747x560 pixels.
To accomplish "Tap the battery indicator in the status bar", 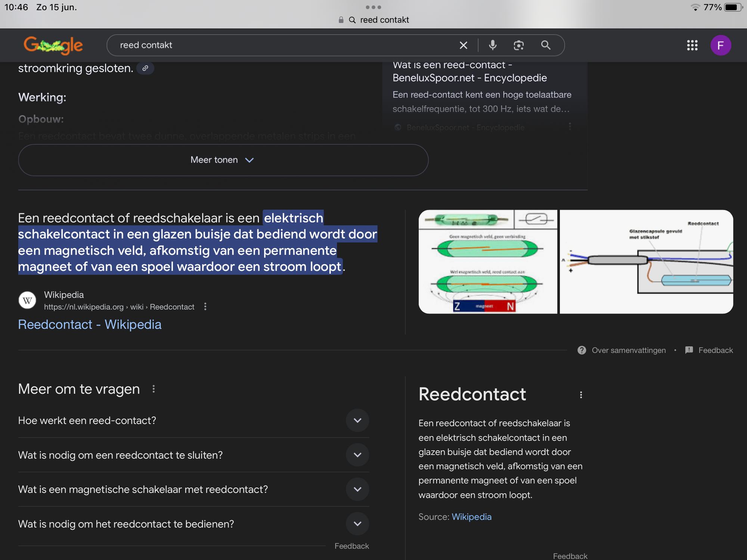I will click(x=733, y=7).
